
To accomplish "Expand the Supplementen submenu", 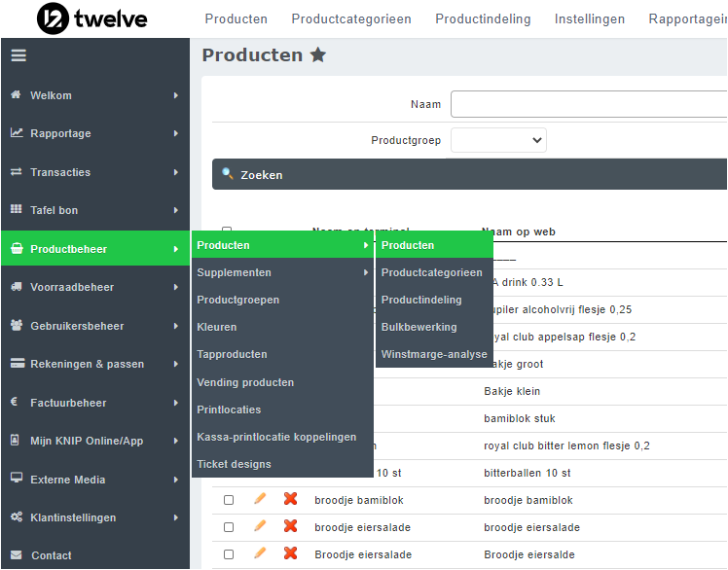I will pyautogui.click(x=282, y=272).
